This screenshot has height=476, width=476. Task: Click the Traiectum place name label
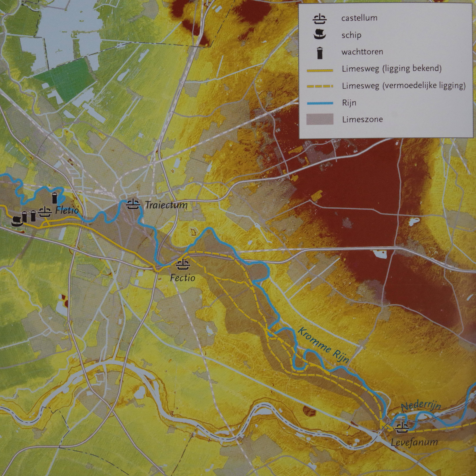tap(166, 205)
